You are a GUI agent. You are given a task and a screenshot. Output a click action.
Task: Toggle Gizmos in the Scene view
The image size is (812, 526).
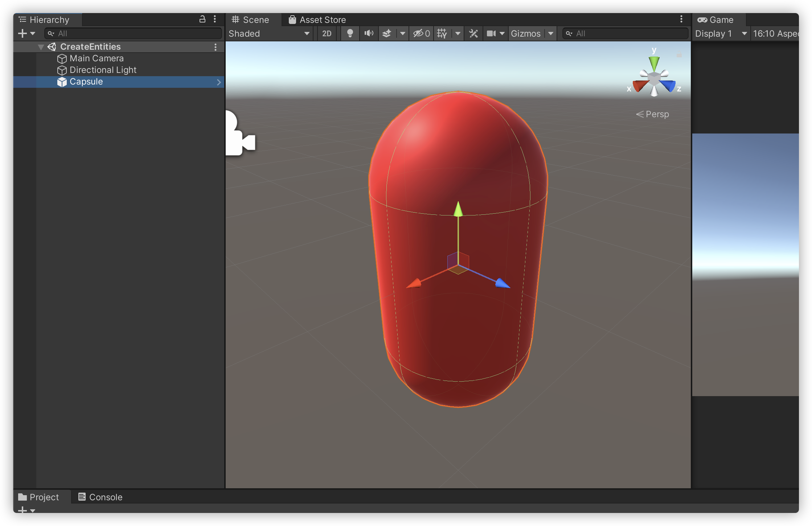point(526,33)
